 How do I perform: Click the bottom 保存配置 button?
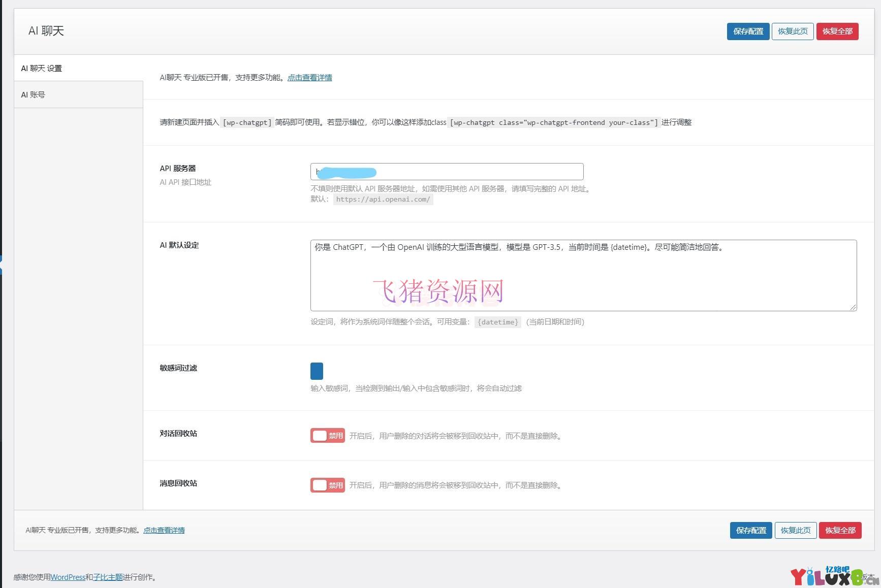[750, 530]
